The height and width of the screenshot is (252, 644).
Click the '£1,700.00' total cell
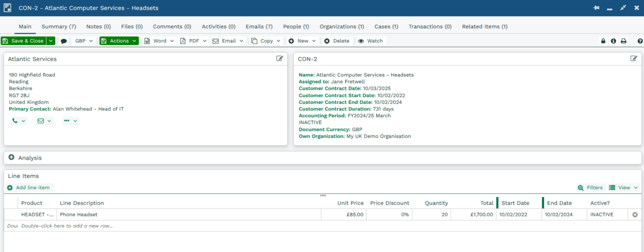[x=473, y=214]
